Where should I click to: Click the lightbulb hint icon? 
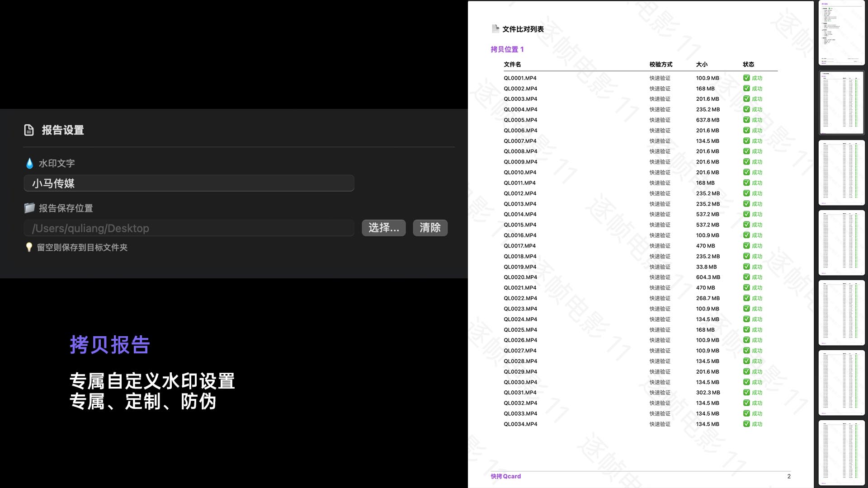click(x=29, y=247)
